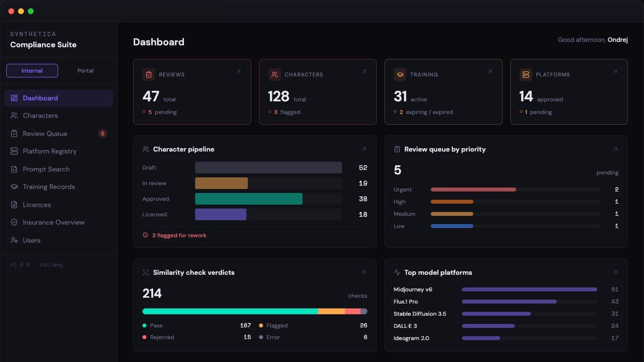Click the Urgent priority bar
The image size is (644, 362).
coord(473,190)
